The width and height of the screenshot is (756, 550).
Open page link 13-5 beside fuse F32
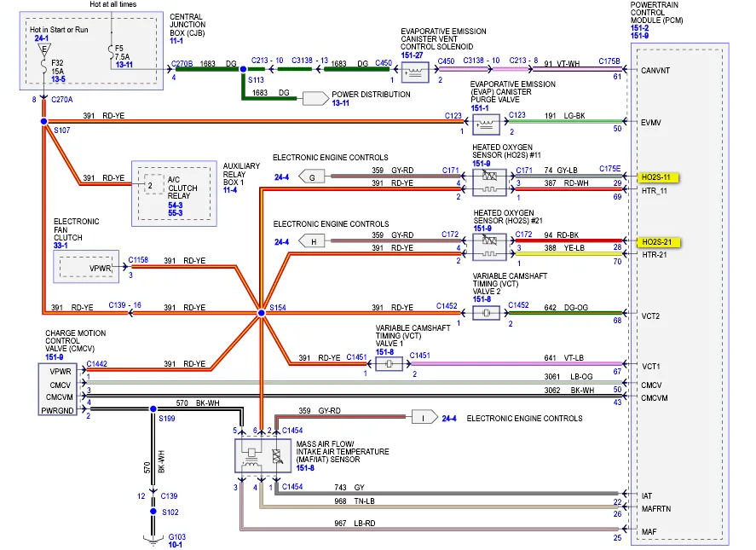click(x=58, y=79)
